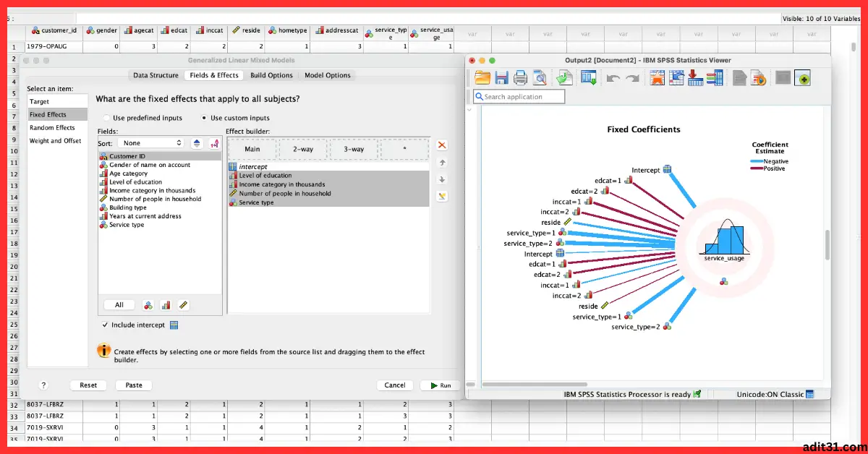The width and height of the screenshot is (868, 454).
Task: Select Random Effects in item list
Action: pos(57,128)
